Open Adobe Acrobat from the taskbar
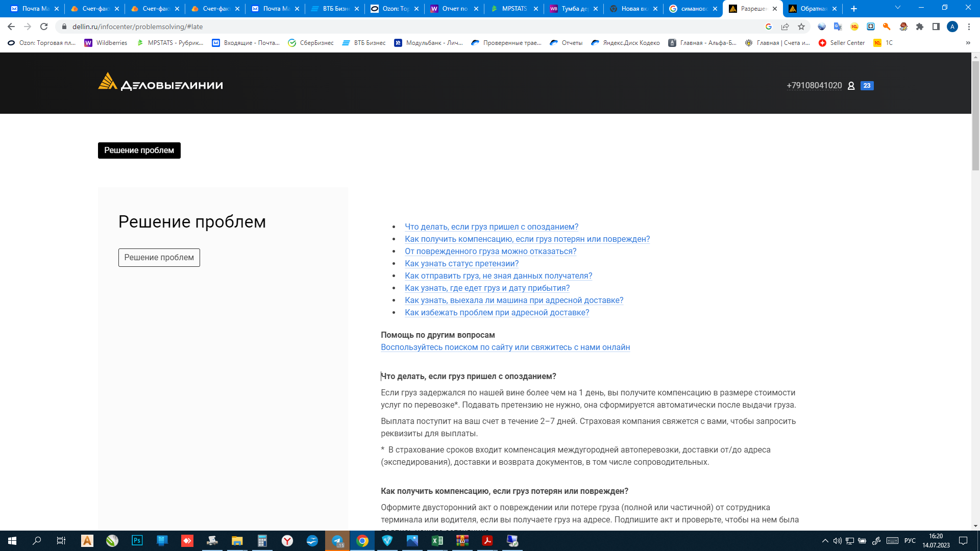 tap(487, 540)
